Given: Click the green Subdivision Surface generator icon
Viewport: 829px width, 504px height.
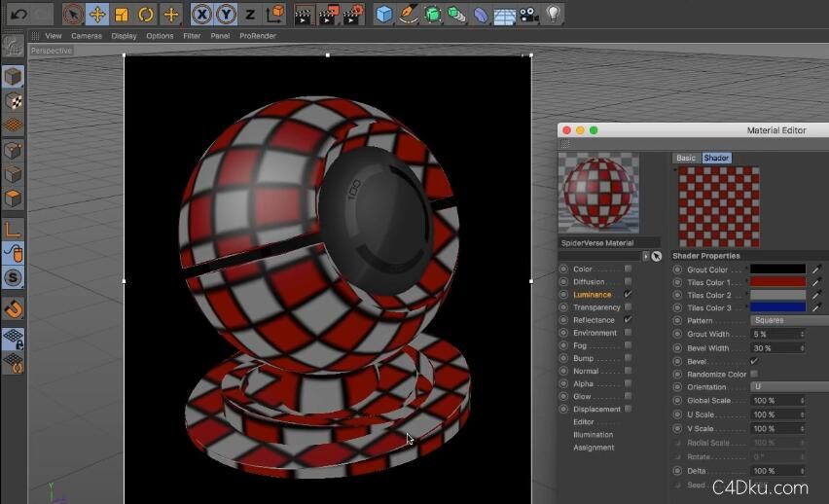Looking at the screenshot, I should (432, 15).
